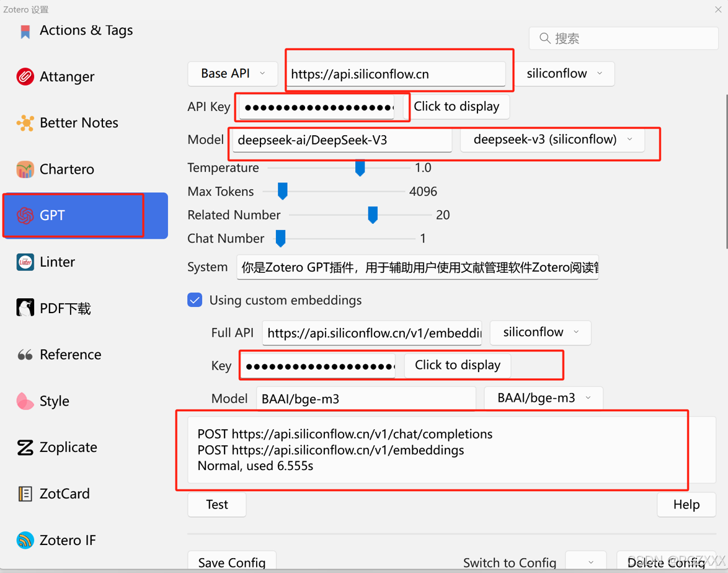
Task: Click the deepseek-ai/DeepSeek-V3 model field
Action: 342,140
